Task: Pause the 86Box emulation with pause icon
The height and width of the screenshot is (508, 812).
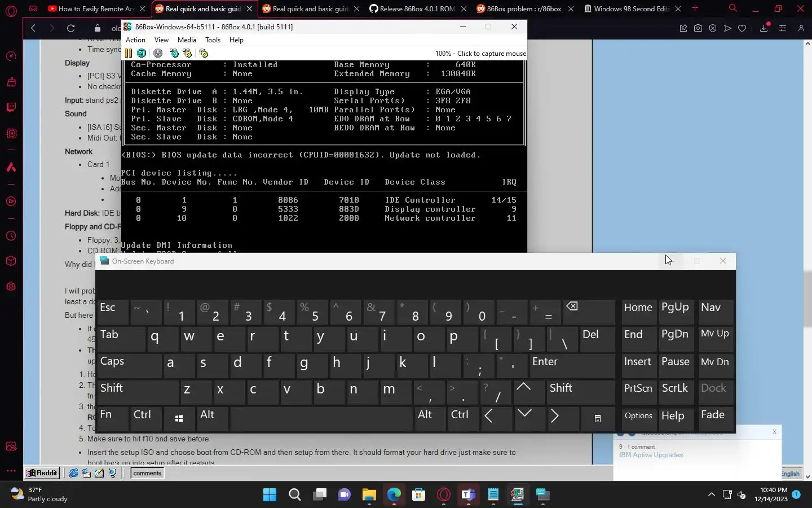Action: click(129, 53)
